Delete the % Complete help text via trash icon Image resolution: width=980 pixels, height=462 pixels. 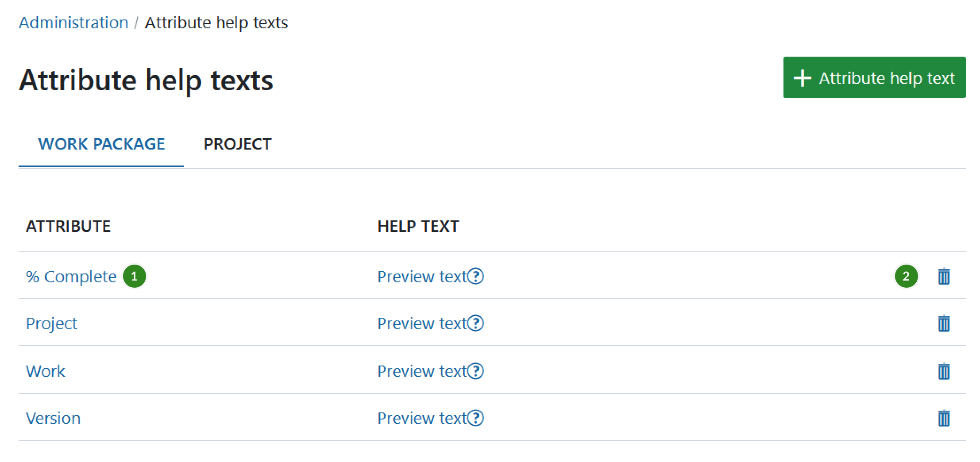click(943, 276)
